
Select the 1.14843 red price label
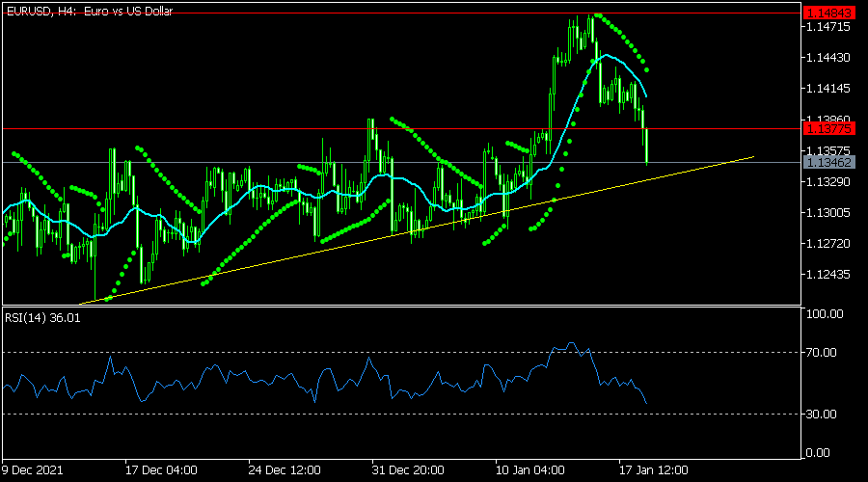[x=828, y=13]
